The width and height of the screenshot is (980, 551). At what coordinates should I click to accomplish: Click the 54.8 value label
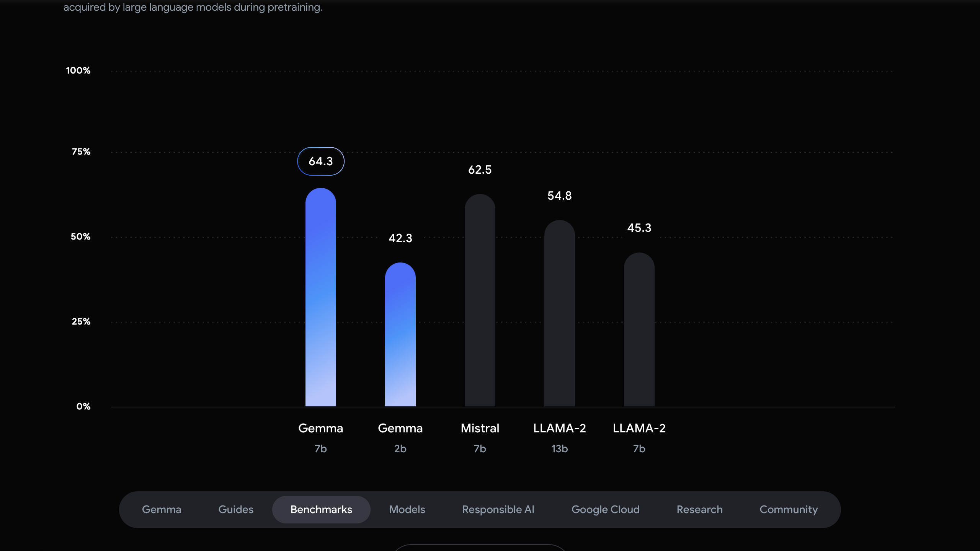[x=560, y=196]
